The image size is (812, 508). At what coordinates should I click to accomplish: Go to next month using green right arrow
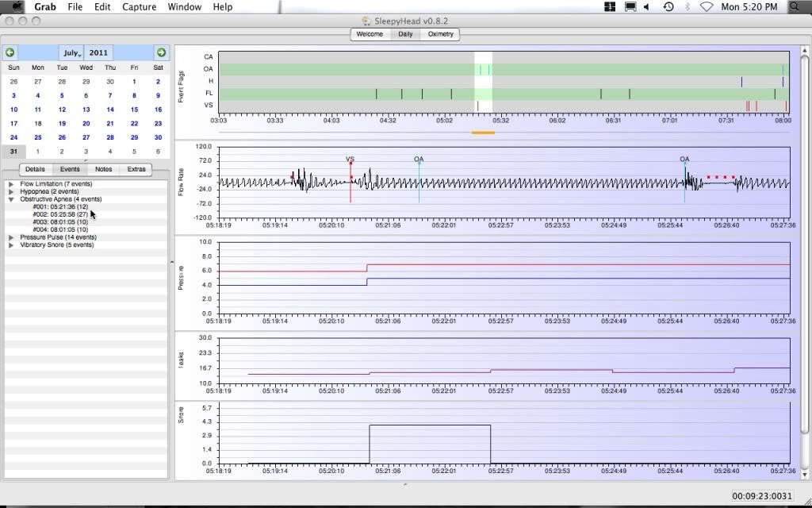click(x=161, y=52)
